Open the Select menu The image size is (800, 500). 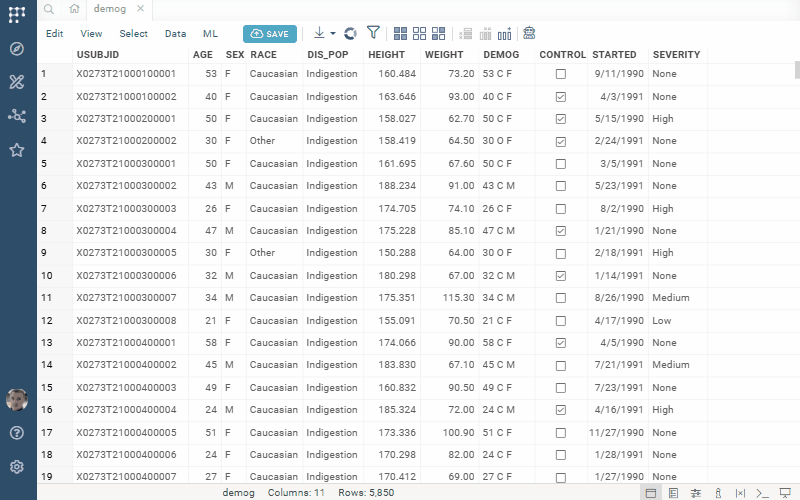click(x=134, y=34)
